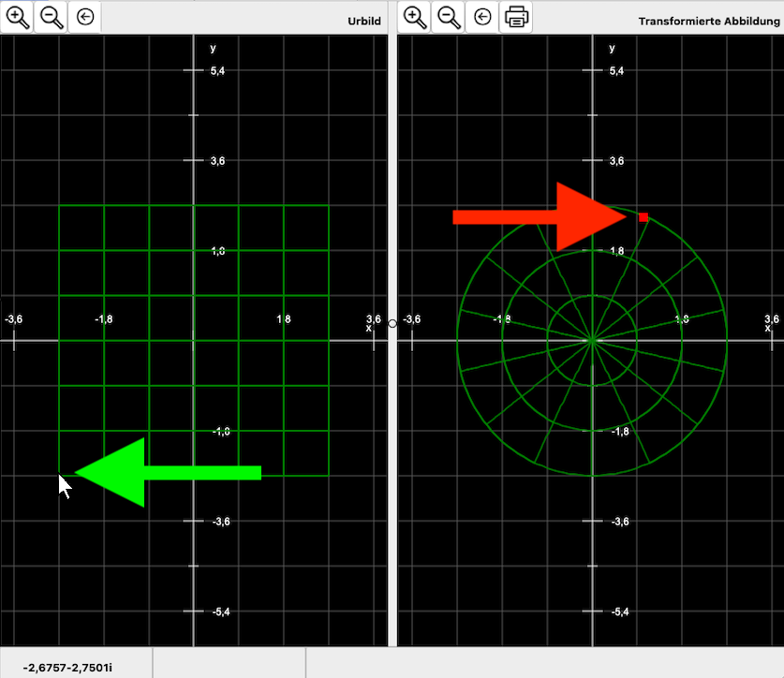
Task: Click the center of the concentric circles
Action: (592, 341)
